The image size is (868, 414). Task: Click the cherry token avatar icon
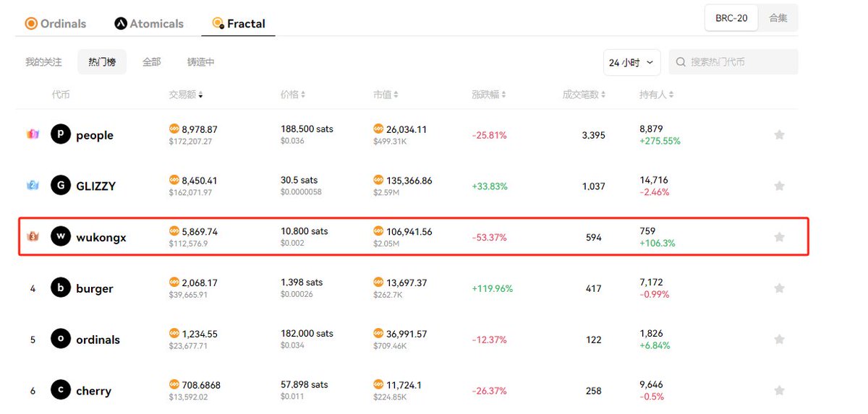coord(61,391)
